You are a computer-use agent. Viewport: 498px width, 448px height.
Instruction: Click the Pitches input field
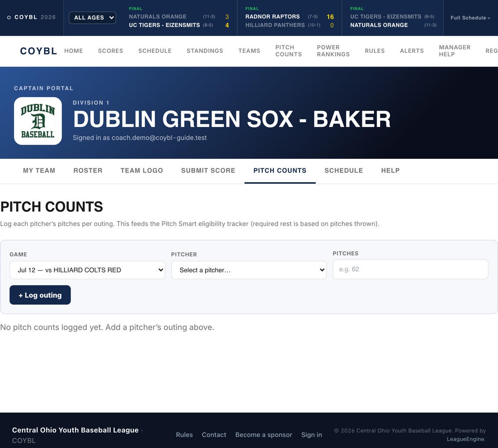pos(410,269)
